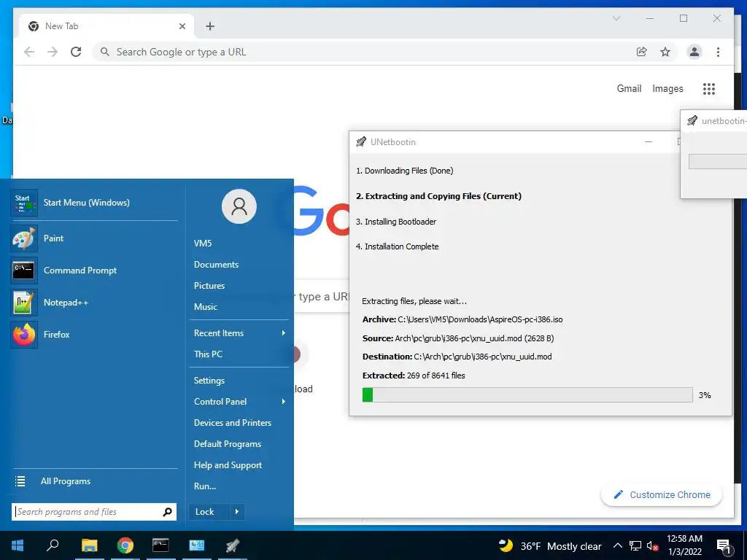Open the Google apps grid
This screenshot has height=560, width=747.
(x=709, y=88)
